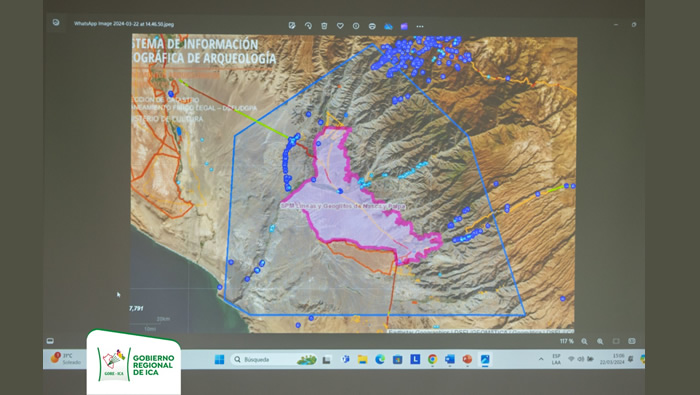
Task: Open the ESP LAA language selector
Action: [556, 359]
